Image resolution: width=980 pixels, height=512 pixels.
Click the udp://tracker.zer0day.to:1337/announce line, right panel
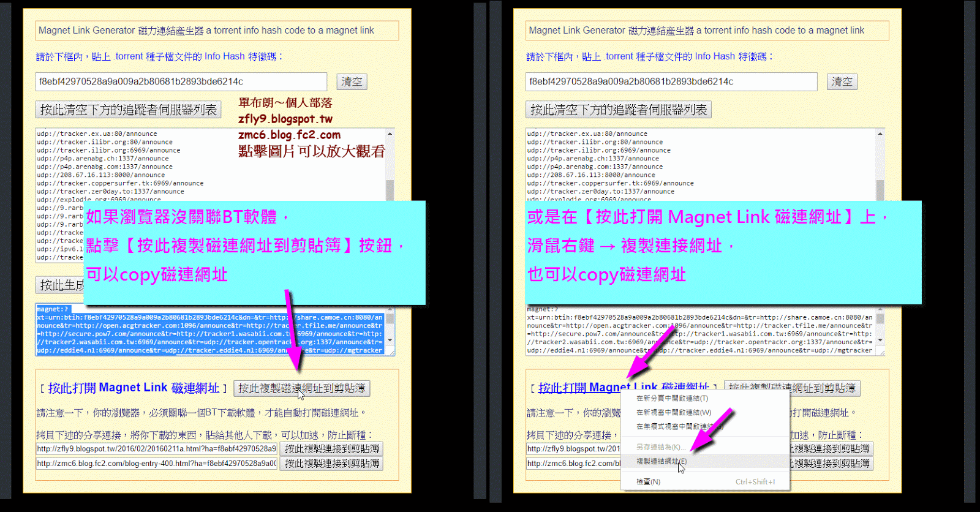(x=601, y=192)
